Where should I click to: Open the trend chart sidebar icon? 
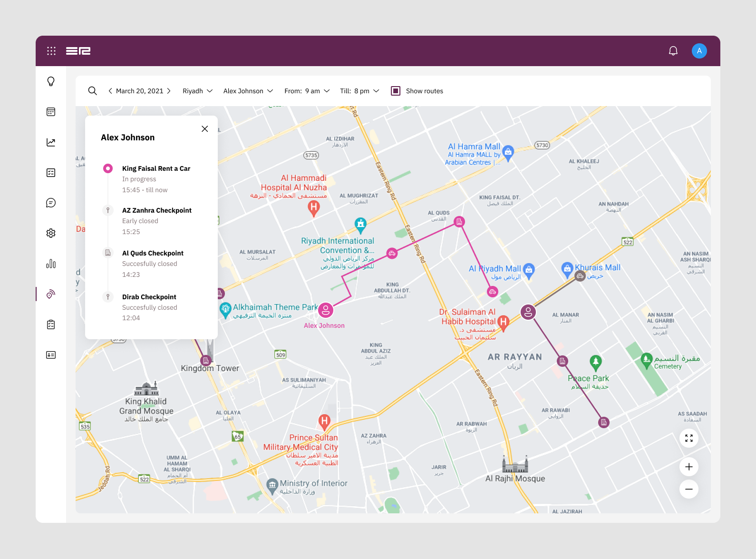coord(51,142)
